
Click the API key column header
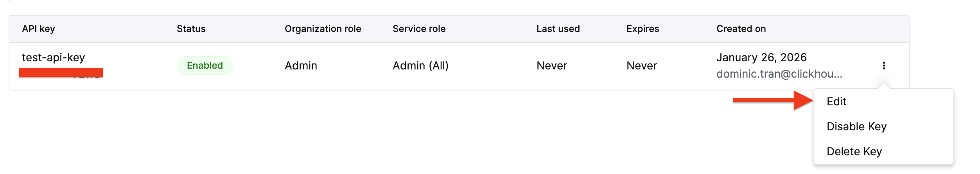(38, 29)
